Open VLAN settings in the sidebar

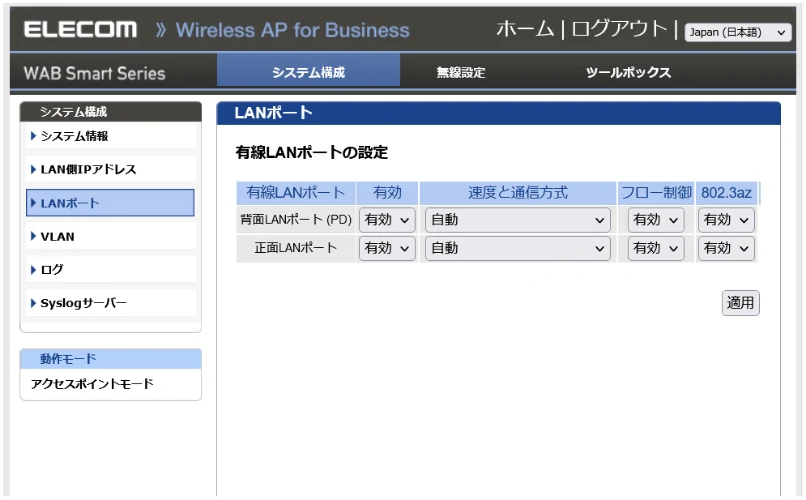point(111,236)
